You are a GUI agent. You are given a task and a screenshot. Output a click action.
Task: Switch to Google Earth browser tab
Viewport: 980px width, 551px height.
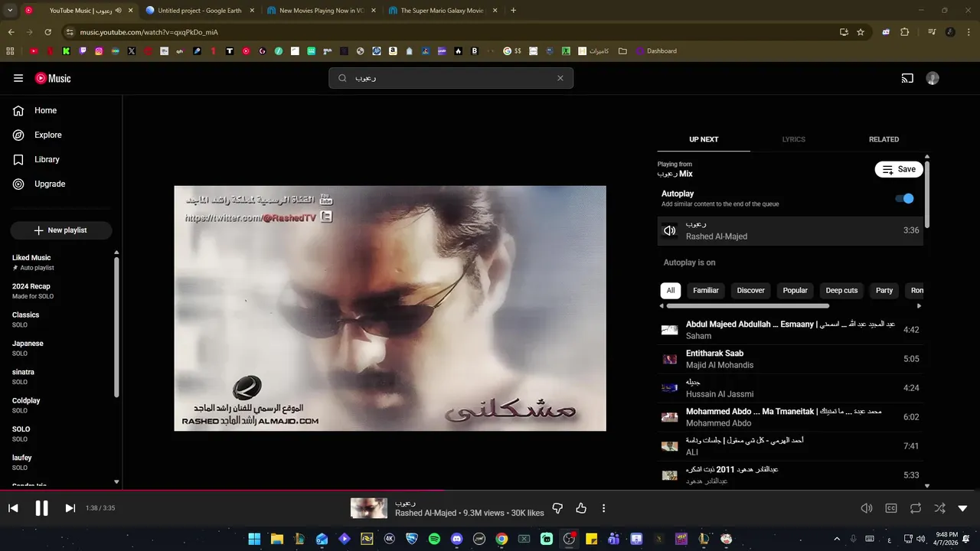(x=200, y=11)
